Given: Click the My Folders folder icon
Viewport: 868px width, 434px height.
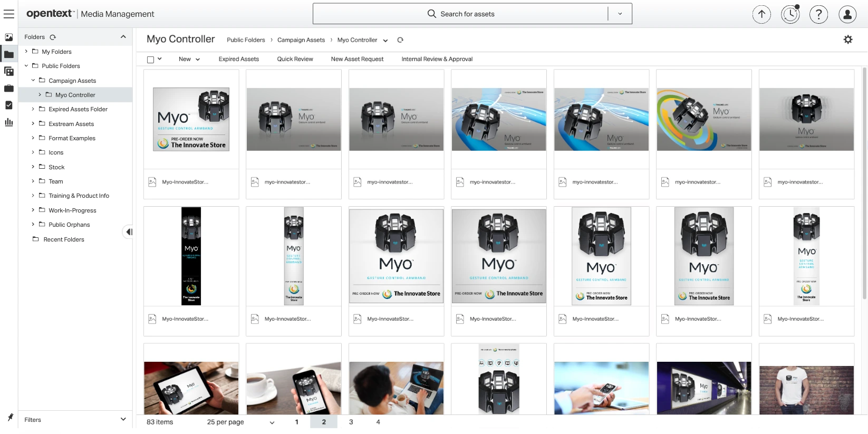Looking at the screenshot, I should (x=35, y=52).
